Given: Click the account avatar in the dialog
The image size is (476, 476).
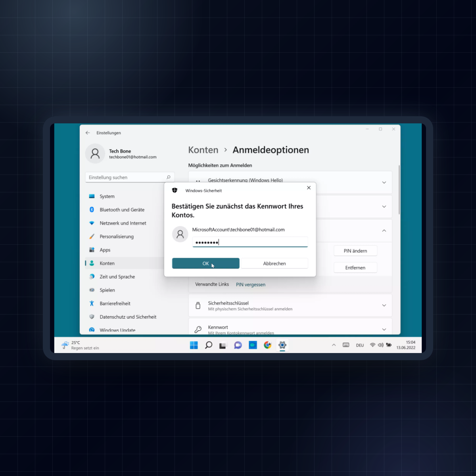Looking at the screenshot, I should (x=180, y=234).
